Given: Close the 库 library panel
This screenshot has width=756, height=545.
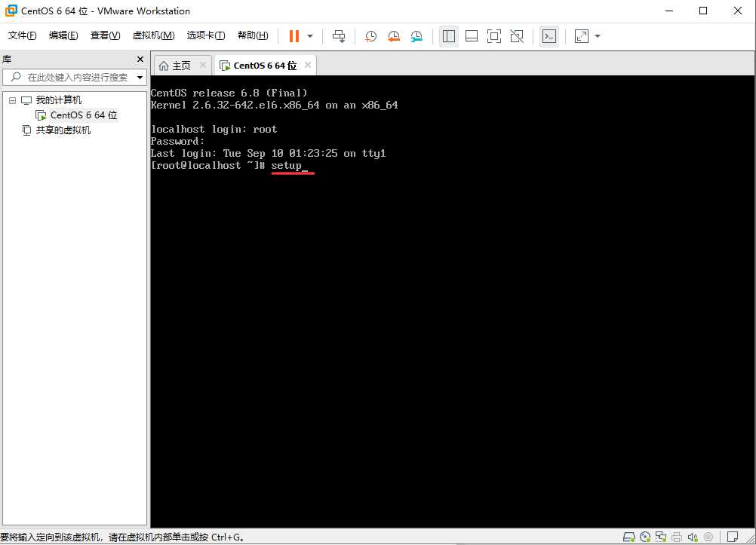Looking at the screenshot, I should coord(140,59).
